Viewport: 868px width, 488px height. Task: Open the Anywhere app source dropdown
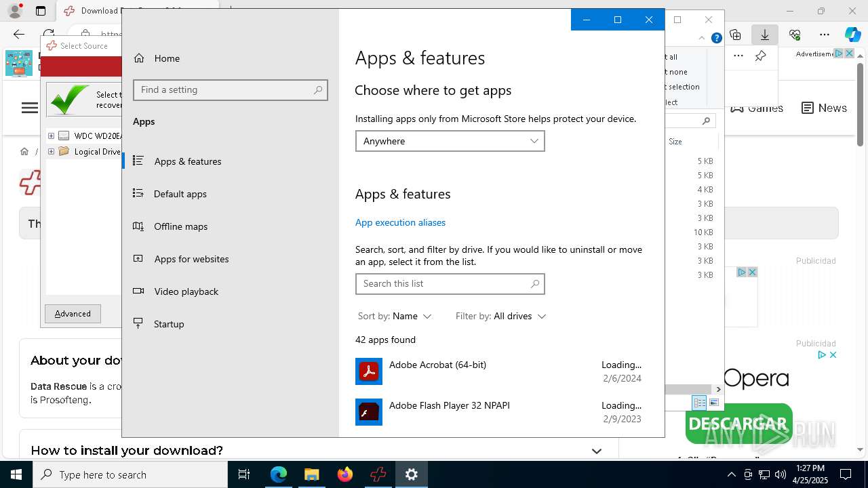450,141
